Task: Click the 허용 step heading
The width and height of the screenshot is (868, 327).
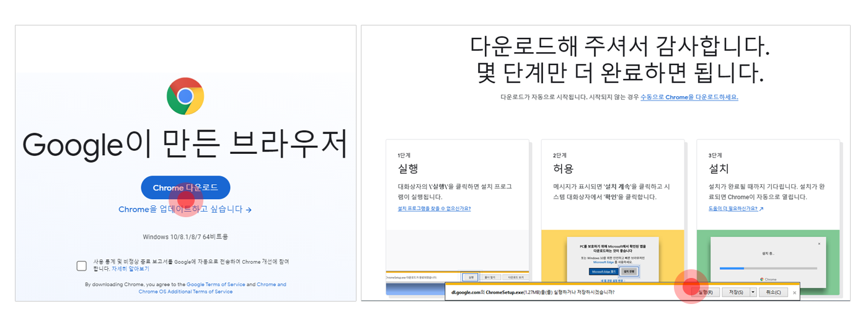Action: (564, 168)
